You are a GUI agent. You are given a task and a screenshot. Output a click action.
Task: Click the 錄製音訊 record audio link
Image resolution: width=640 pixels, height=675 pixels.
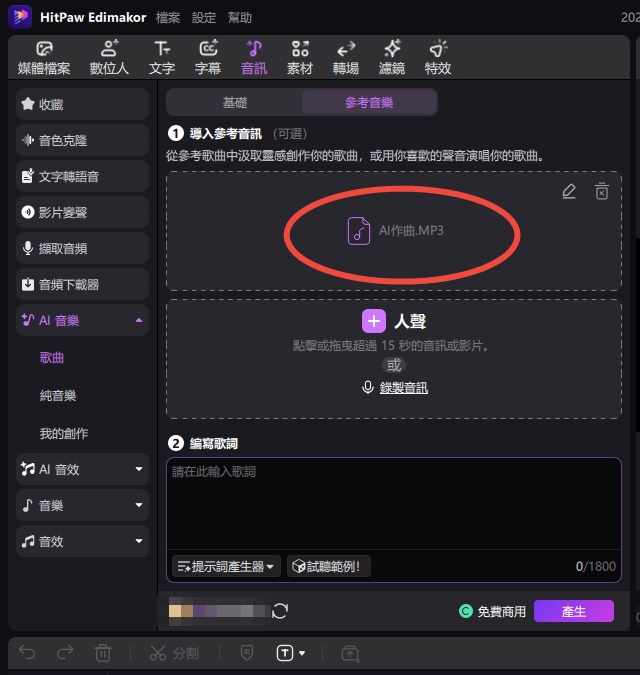pyautogui.click(x=404, y=388)
